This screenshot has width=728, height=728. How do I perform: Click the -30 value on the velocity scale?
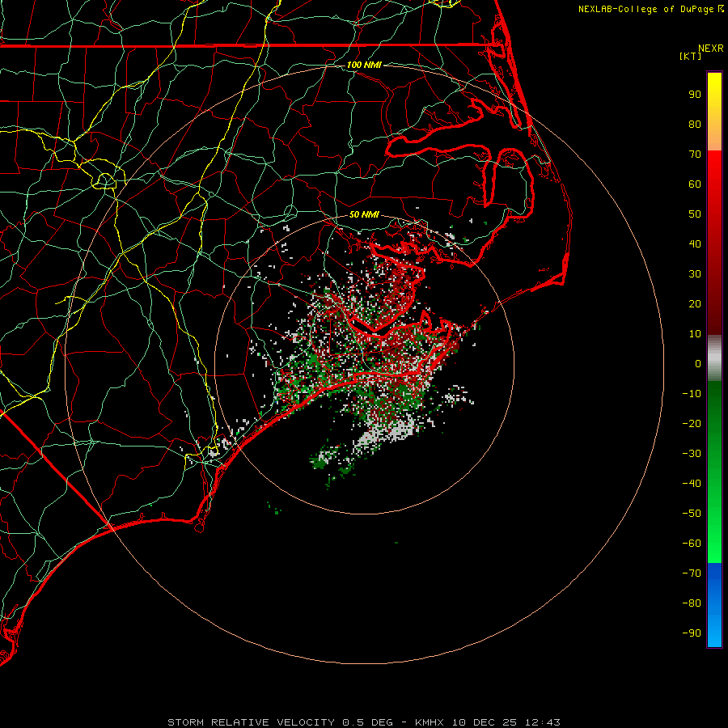pos(692,454)
